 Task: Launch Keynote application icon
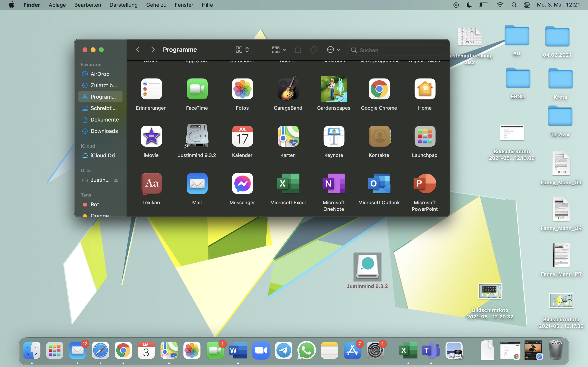coord(334,136)
